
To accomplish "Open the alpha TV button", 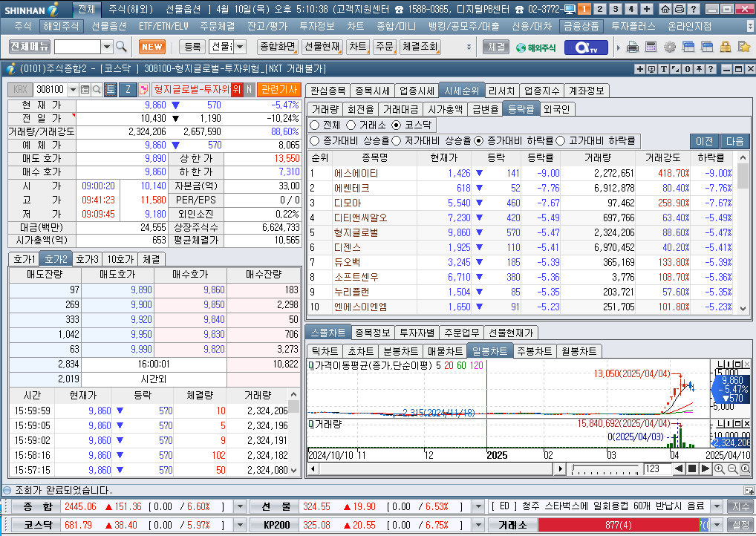I will [x=587, y=48].
